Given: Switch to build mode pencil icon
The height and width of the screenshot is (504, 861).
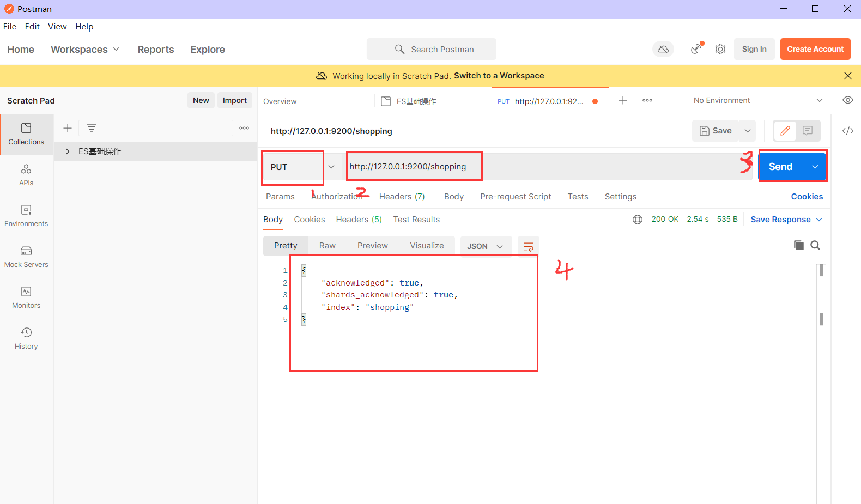Looking at the screenshot, I should (785, 131).
